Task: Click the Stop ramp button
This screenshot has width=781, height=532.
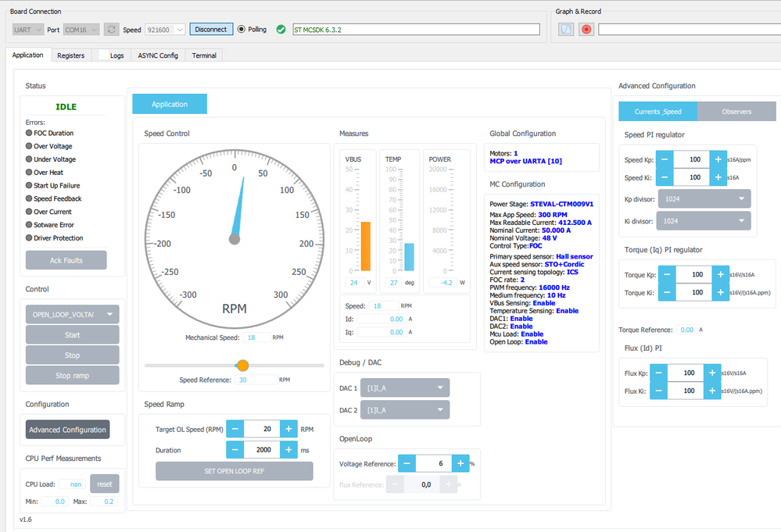Action: [x=72, y=375]
